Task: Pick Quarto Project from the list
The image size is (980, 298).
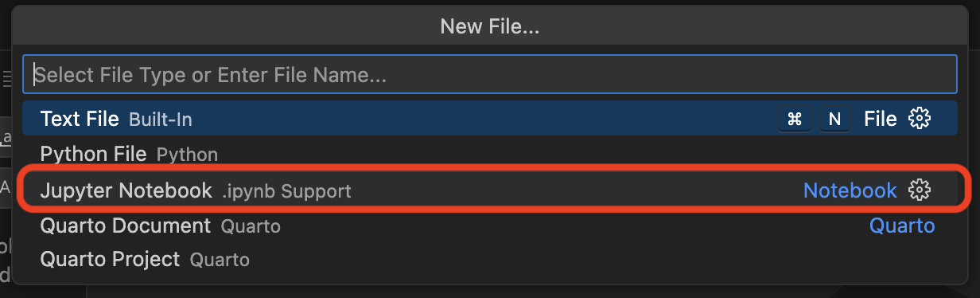Action: 489,260
